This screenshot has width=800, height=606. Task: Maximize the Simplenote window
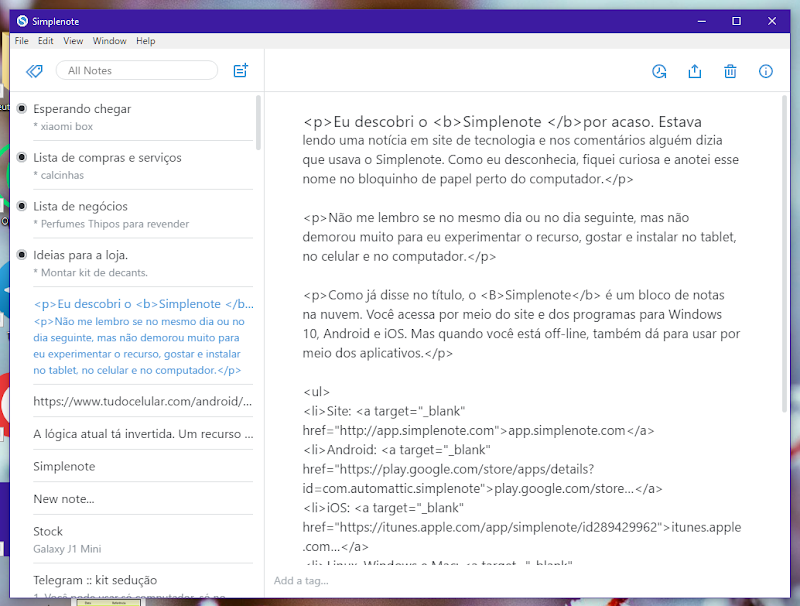736,21
